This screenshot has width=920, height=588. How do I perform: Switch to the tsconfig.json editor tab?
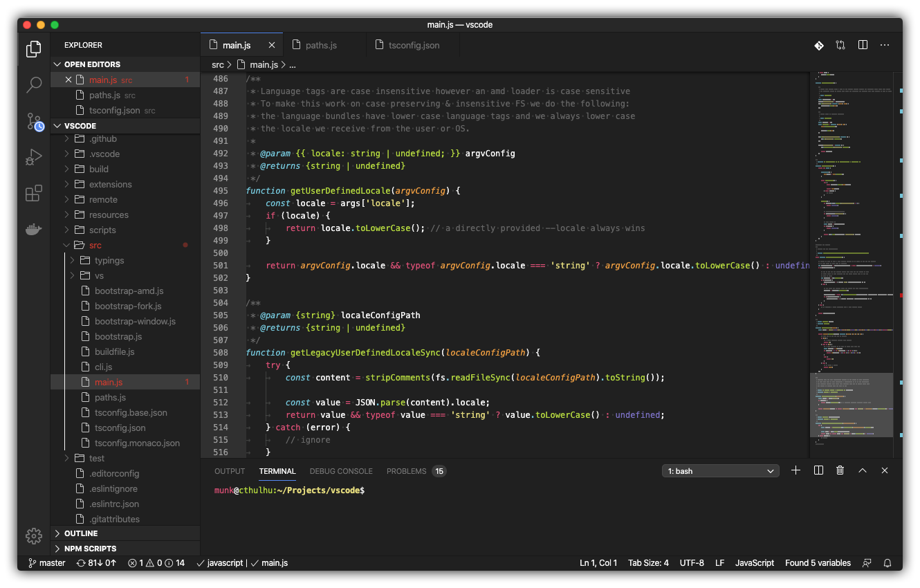pos(414,45)
